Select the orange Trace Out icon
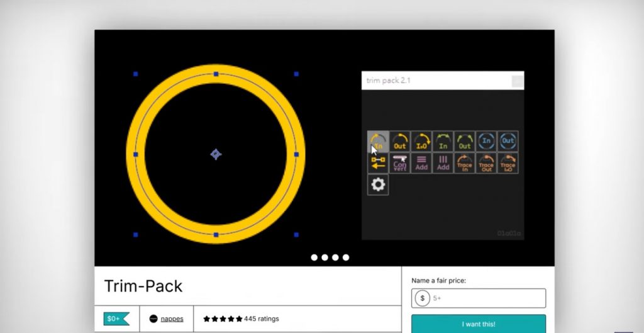The width and height of the screenshot is (644, 333). 486,163
